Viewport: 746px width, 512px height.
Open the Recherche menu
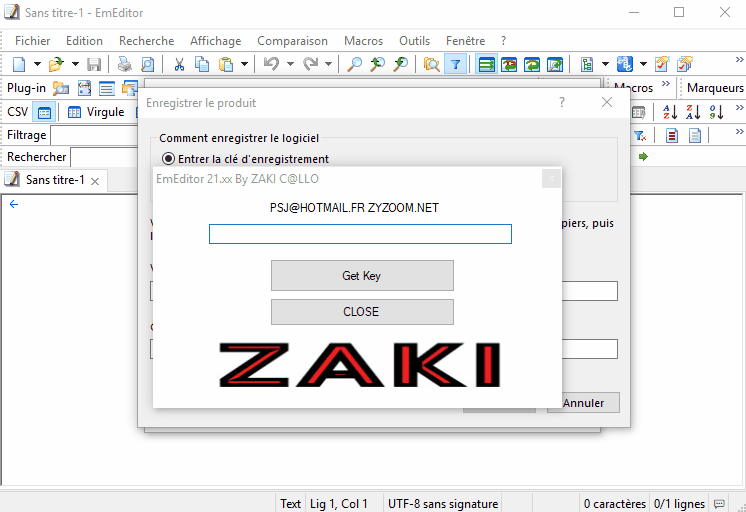147,41
